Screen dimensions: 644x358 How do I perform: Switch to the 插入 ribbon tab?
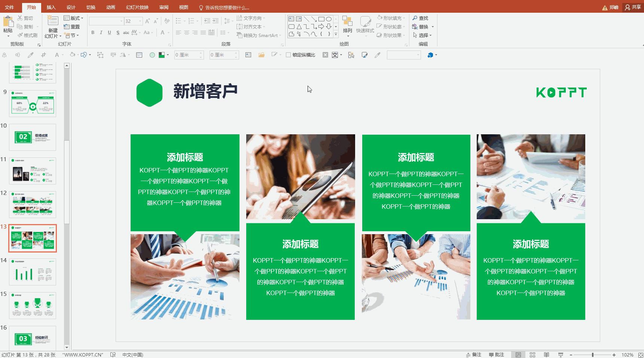pos(51,7)
